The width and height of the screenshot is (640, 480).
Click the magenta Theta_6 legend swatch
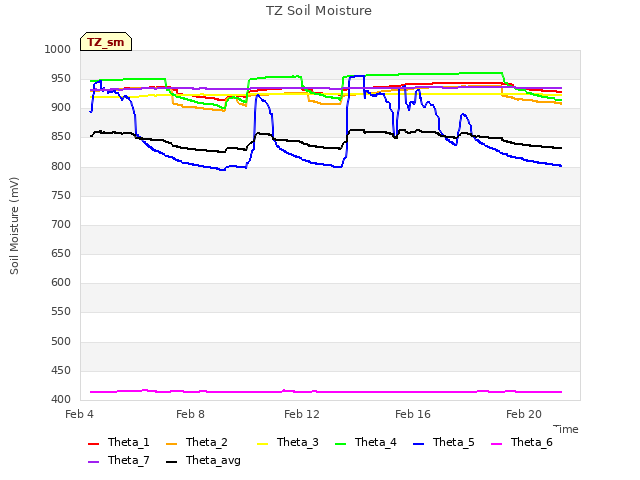[496, 444]
